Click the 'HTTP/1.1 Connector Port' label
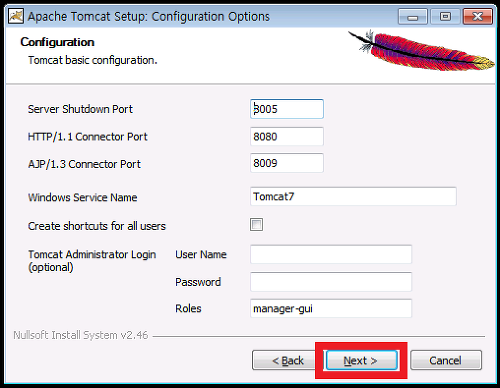Screen dimensions: 500x388 (x=88, y=137)
